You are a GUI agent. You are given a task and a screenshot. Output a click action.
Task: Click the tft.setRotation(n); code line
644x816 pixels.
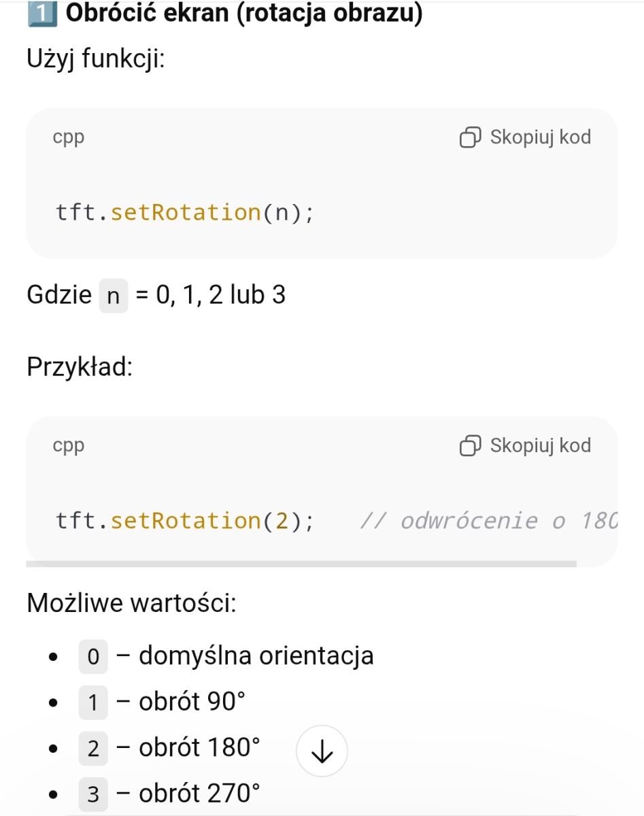(x=185, y=213)
